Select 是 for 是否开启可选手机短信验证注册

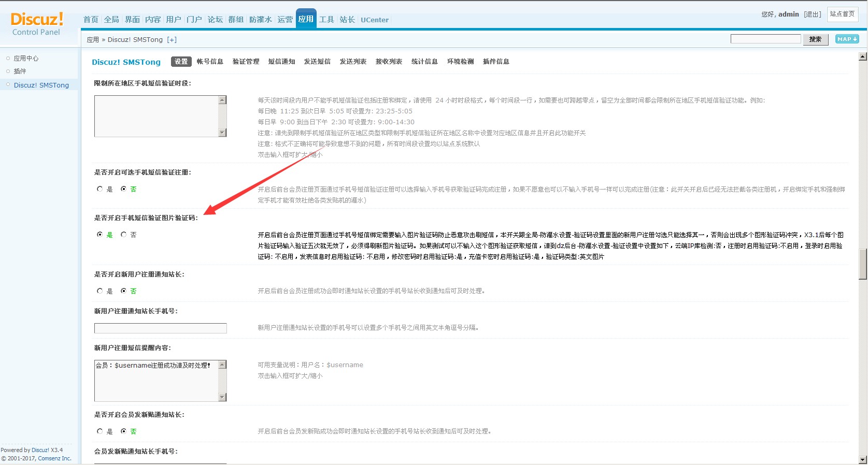[x=99, y=189]
